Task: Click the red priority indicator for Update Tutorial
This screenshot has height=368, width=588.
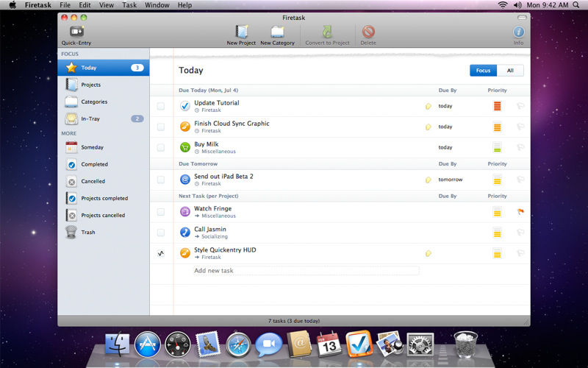Action: (498, 106)
